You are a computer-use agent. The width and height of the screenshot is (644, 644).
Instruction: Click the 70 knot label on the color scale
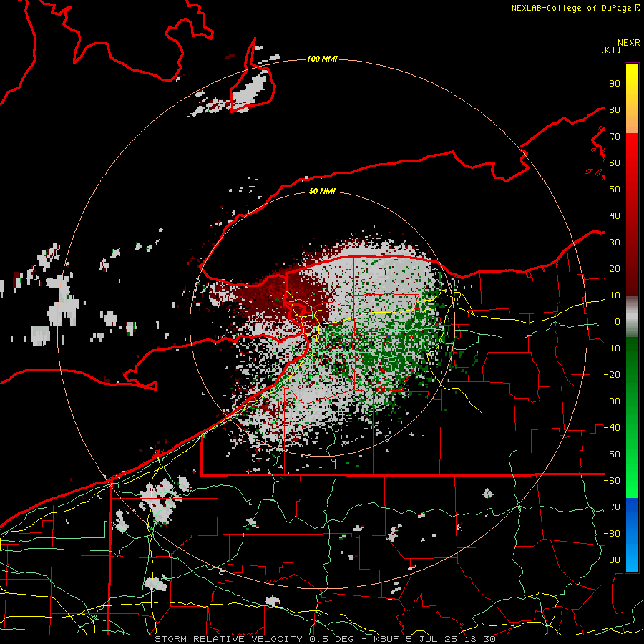[615, 137]
